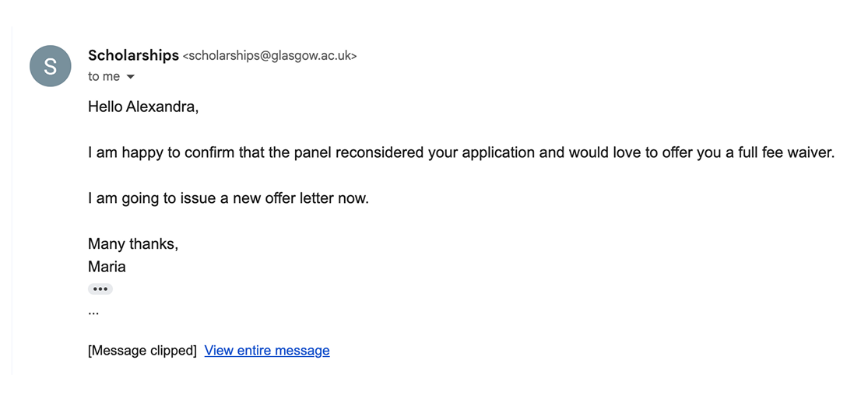The width and height of the screenshot is (868, 409).
Task: Click the 'Many thanks,' sign-off line
Action: 133,244
